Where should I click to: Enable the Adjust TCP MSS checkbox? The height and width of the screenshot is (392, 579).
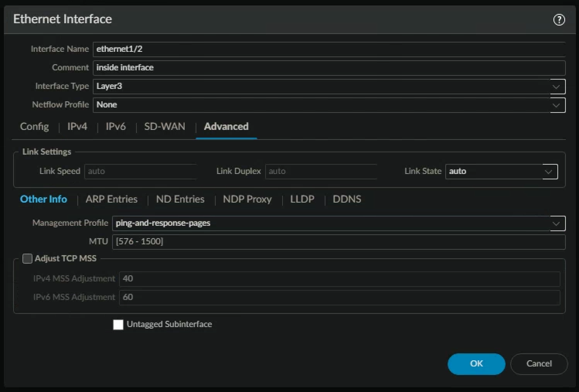27,259
